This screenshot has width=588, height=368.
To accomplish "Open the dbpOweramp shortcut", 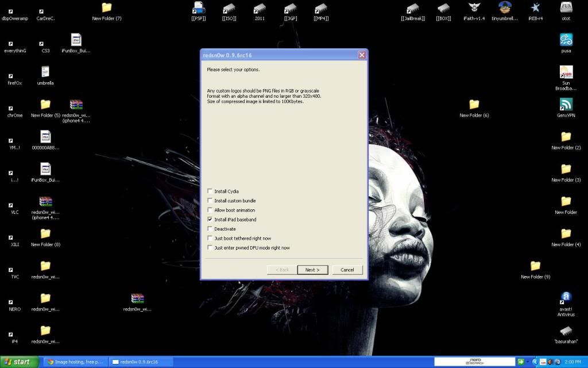I will [x=15, y=14].
